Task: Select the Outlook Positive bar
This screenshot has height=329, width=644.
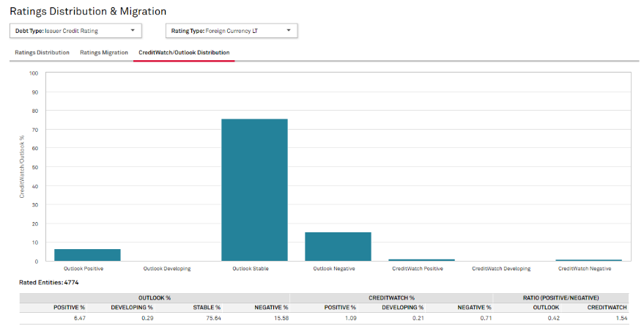Action: (x=87, y=255)
